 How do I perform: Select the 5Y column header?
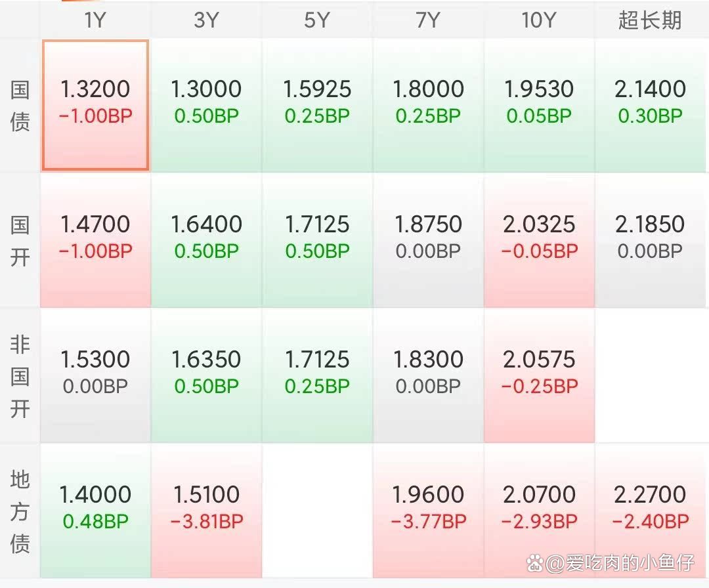pyautogui.click(x=317, y=20)
